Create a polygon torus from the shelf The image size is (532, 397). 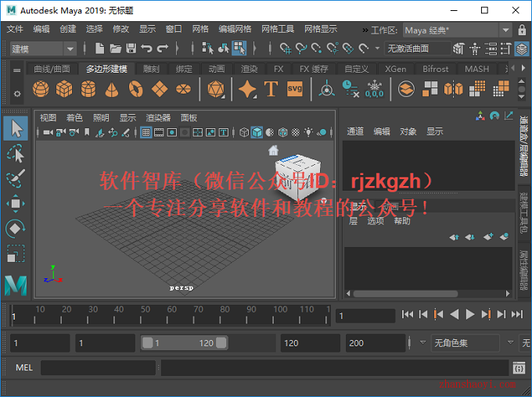[x=135, y=89]
